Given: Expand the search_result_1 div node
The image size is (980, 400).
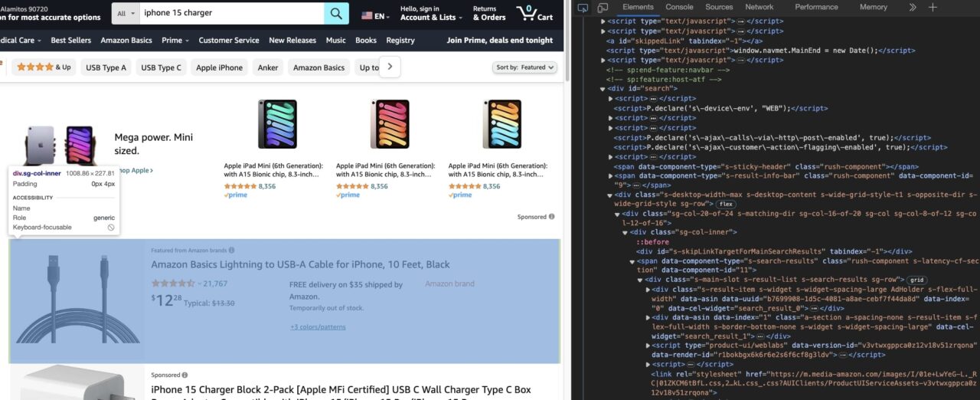Looking at the screenshot, I should click(x=648, y=317).
